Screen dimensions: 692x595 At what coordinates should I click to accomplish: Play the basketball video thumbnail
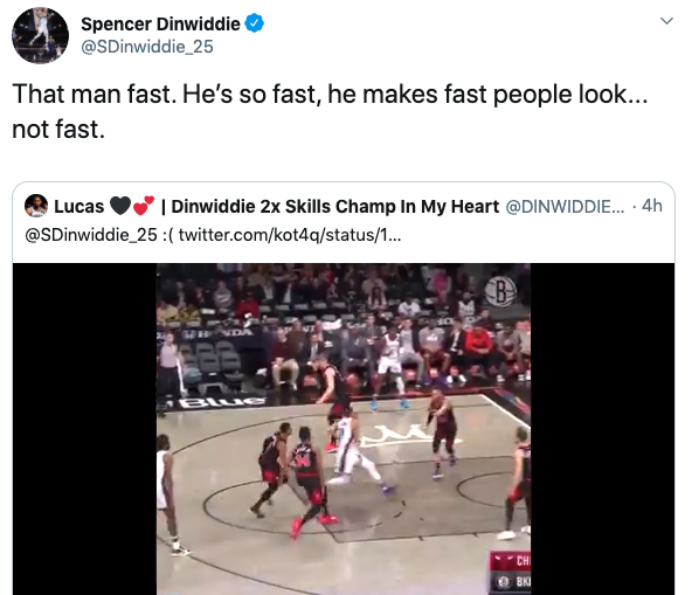coord(343,429)
